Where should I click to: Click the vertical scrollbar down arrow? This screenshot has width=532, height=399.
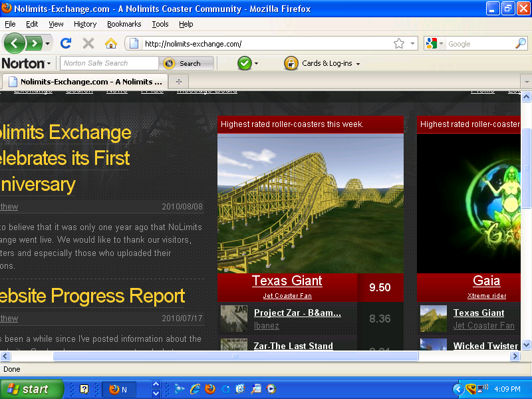pyautogui.click(x=526, y=344)
